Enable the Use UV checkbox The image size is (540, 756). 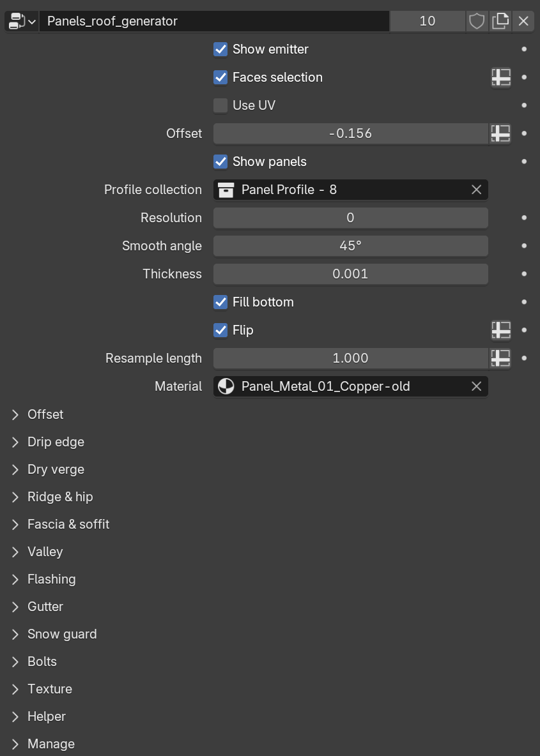pyautogui.click(x=220, y=105)
